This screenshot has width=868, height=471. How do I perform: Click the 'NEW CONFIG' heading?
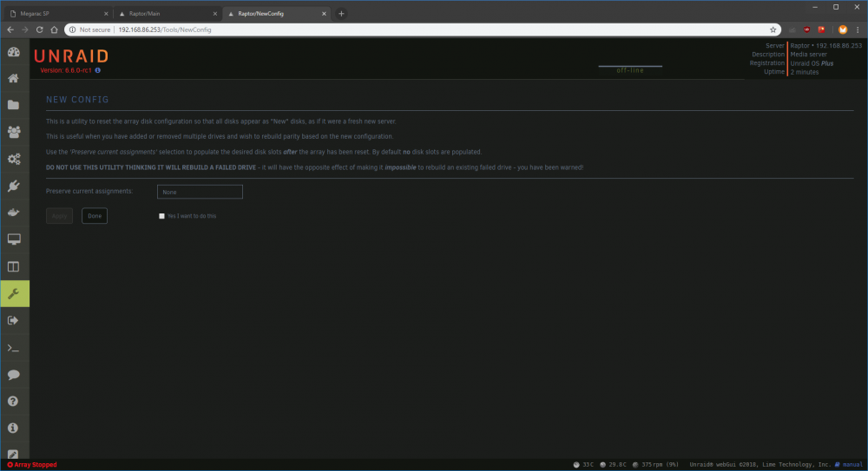point(77,100)
